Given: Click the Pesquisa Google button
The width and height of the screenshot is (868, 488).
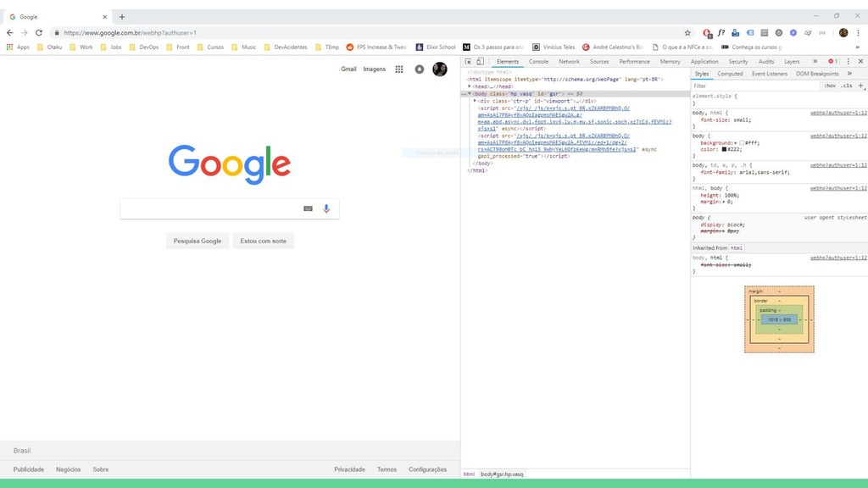Looking at the screenshot, I should tap(197, 241).
